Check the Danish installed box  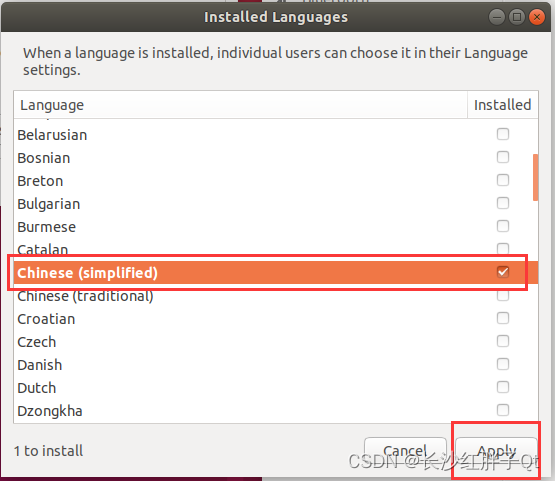(503, 364)
